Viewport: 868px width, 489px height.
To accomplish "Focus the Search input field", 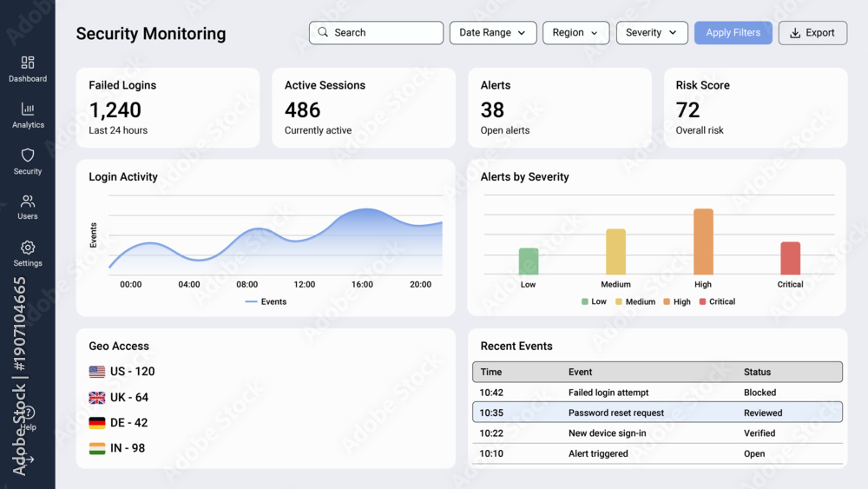I will (x=376, y=33).
